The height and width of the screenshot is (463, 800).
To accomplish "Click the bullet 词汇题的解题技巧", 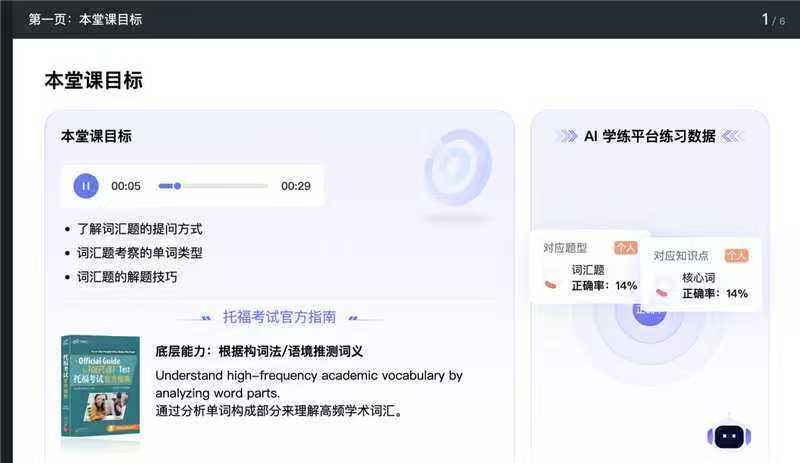I will coord(127,277).
